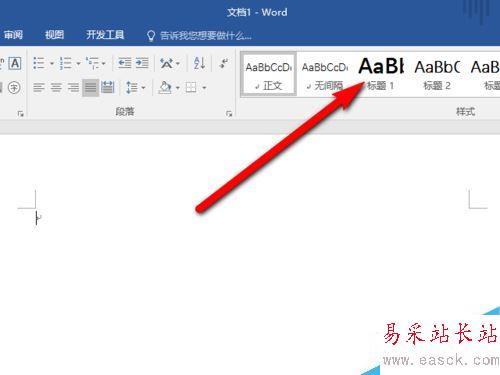500x375 pixels.
Task: Apply the 标题 1 (Heading 1) style
Action: (381, 75)
